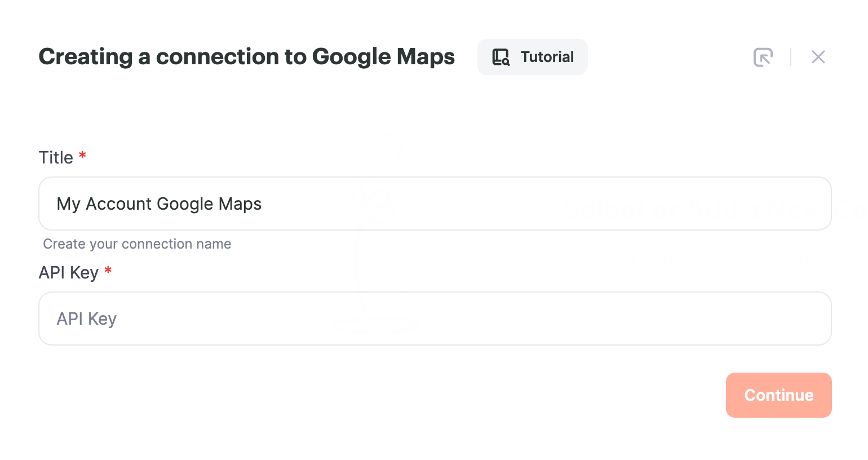Click the 'My Account Google Maps' text
The image size is (868, 460).
click(x=160, y=204)
